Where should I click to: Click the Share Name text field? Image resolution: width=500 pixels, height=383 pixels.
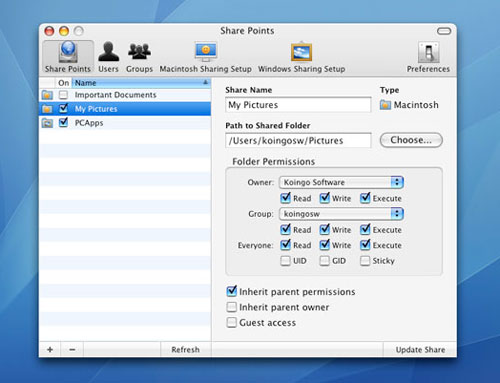click(298, 105)
